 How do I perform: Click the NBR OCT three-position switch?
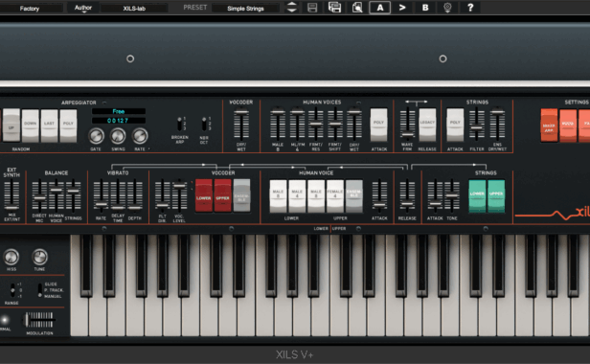pyautogui.click(x=204, y=124)
